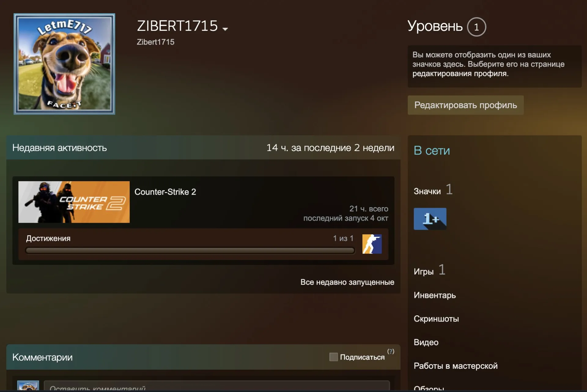
Task: Click the 14 ч. за последние 2 недели text
Action: (330, 148)
